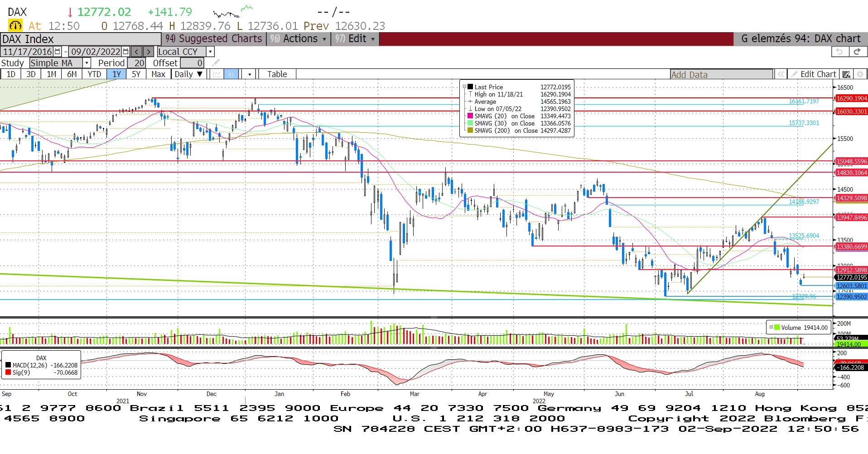Click the Period value field
868x454 pixels.
click(x=136, y=63)
